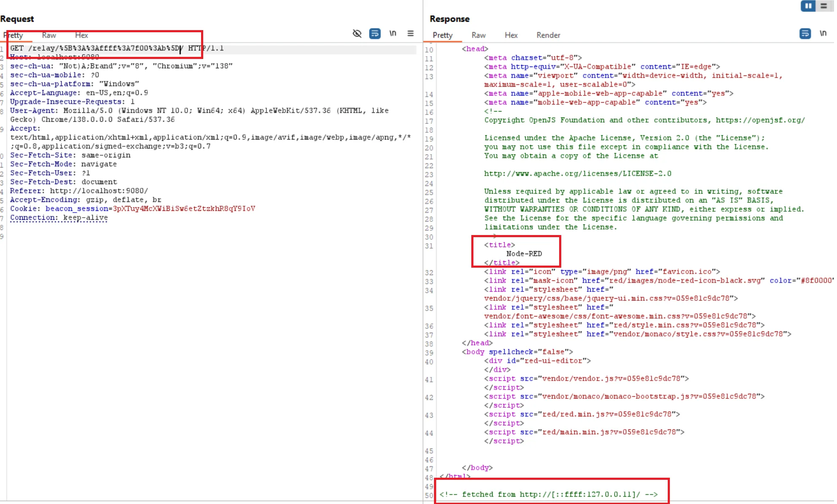Toggle the \n newline display in Response panel

[823, 33]
